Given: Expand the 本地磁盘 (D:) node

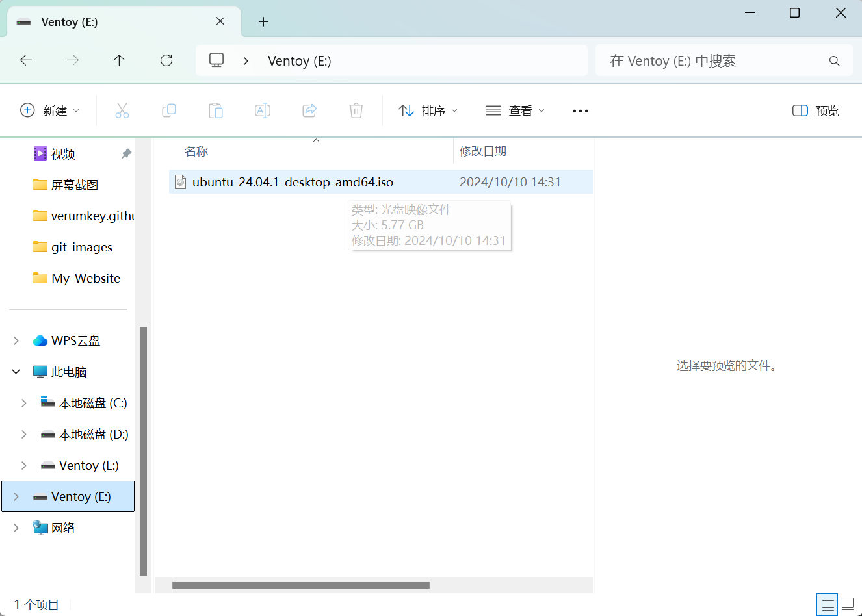Looking at the screenshot, I should pos(24,434).
